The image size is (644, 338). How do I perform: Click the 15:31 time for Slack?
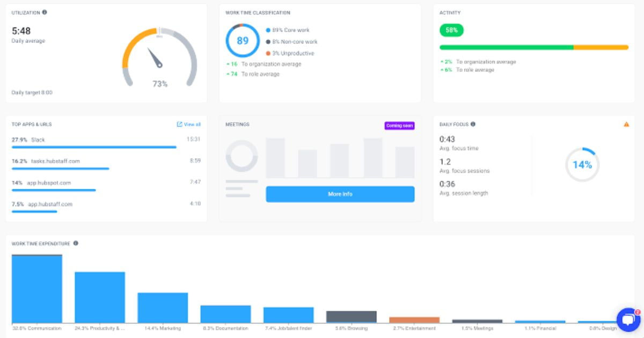pos(193,139)
